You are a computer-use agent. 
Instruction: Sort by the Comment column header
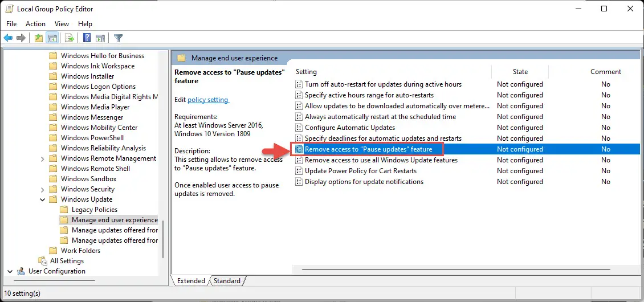[x=605, y=71]
